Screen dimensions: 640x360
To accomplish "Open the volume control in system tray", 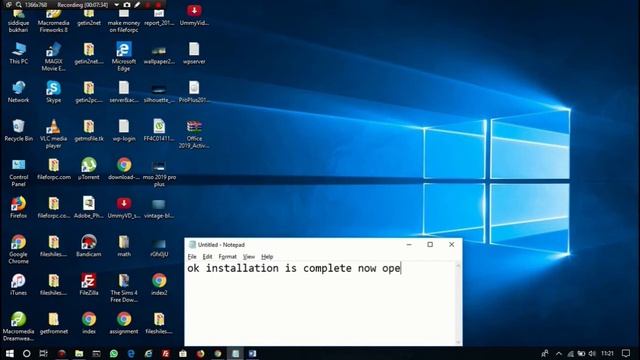I will (x=592, y=353).
